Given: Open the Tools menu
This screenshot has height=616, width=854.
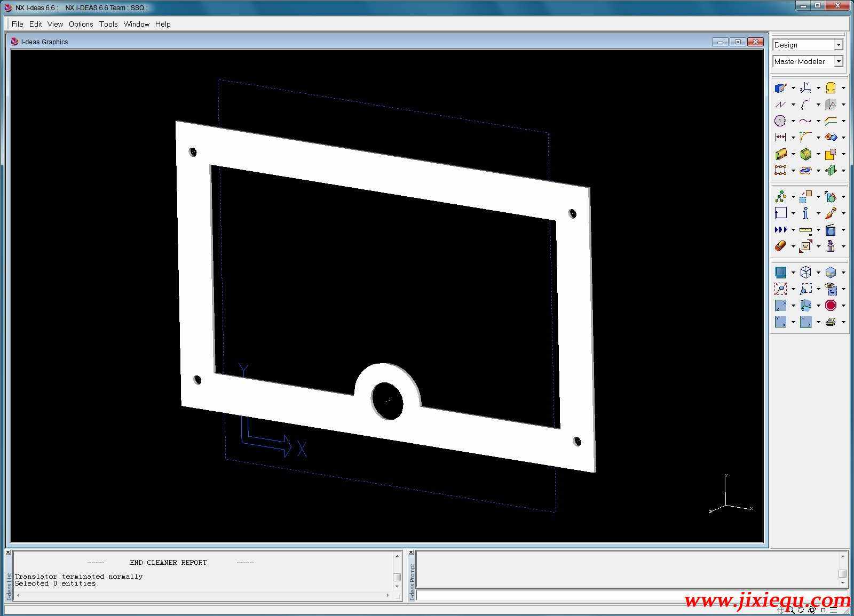Looking at the screenshot, I should (x=108, y=24).
